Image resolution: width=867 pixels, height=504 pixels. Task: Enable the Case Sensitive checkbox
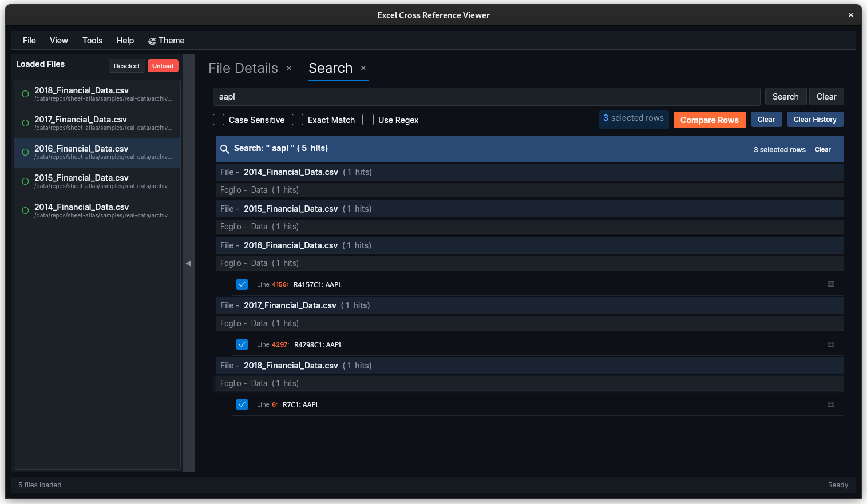218,120
